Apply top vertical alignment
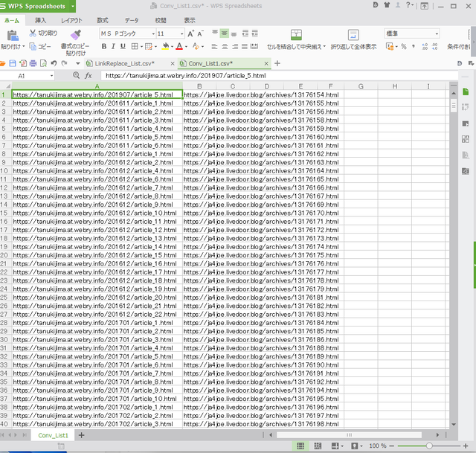The width and height of the screenshot is (476, 453). click(215, 33)
